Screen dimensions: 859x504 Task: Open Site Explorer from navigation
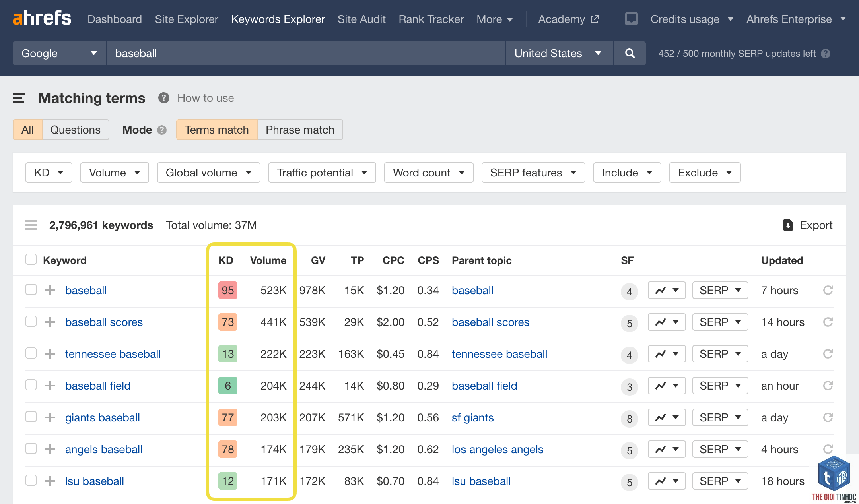pyautogui.click(x=187, y=19)
